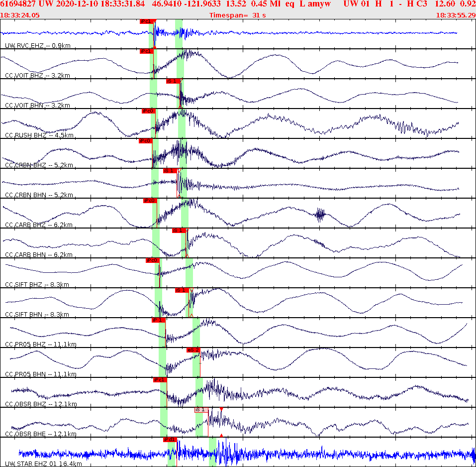Select the Pd1 pick flag on UW STAR EHZ
Screen dimensions: 476x467
tap(170, 440)
